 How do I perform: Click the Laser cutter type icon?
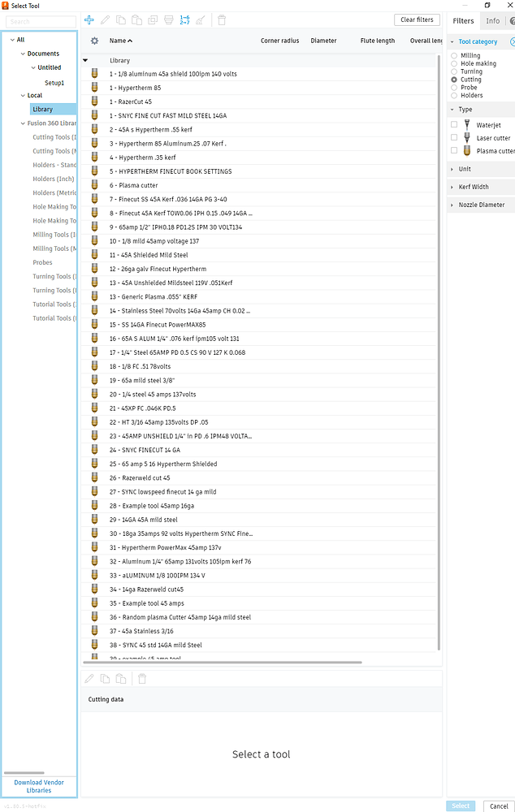pos(467,138)
